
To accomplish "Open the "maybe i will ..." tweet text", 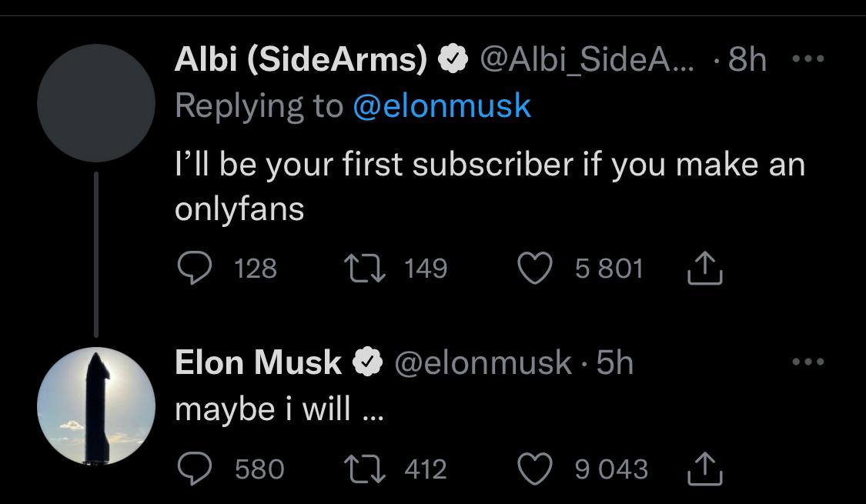I will (279, 409).
